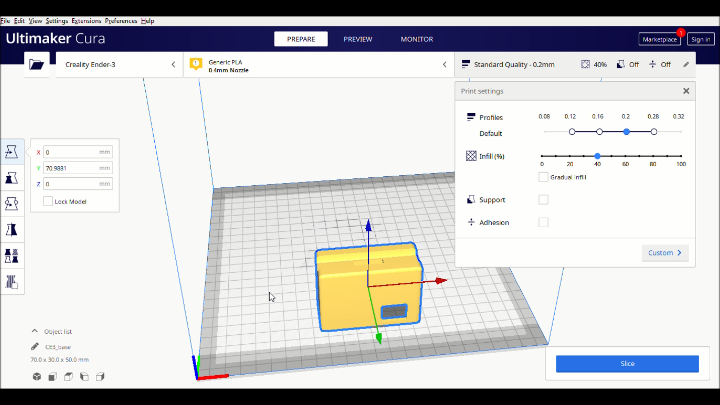Click the pencil icon in print settings bar
Viewport: 720px width, 405px height.
click(686, 64)
